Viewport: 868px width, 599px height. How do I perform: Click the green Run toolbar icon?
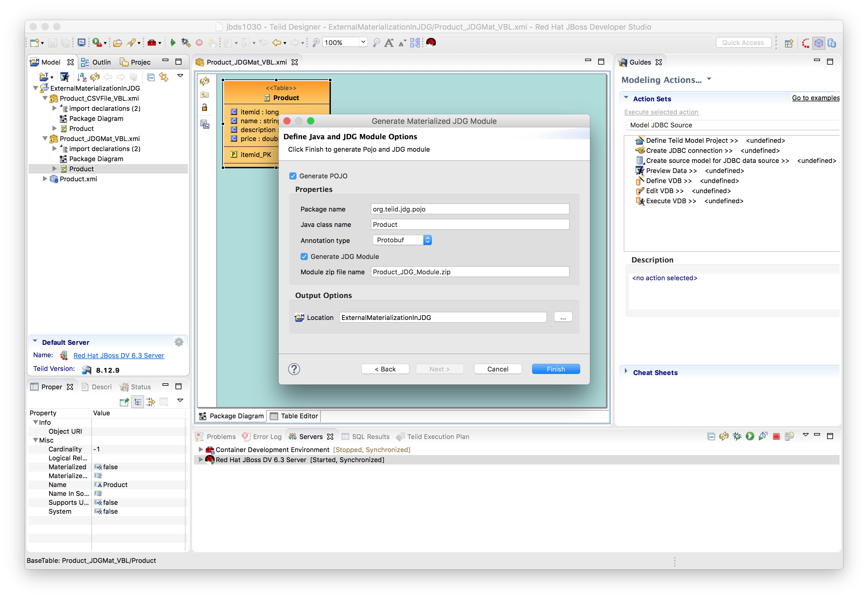point(173,43)
